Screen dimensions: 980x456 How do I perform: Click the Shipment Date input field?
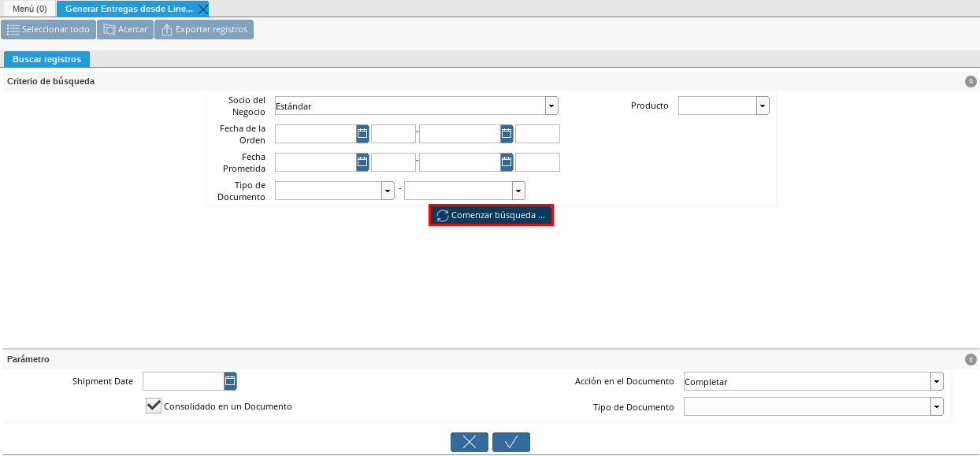pos(183,381)
